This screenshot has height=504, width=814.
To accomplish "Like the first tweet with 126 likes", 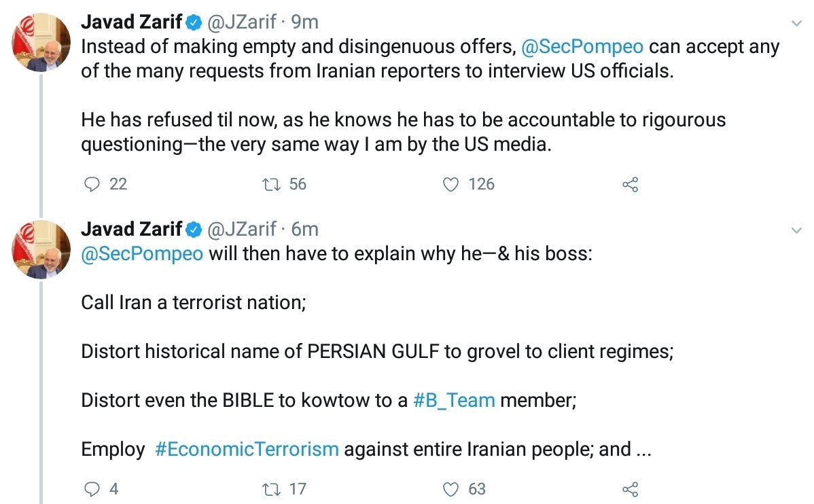I will [x=450, y=184].
